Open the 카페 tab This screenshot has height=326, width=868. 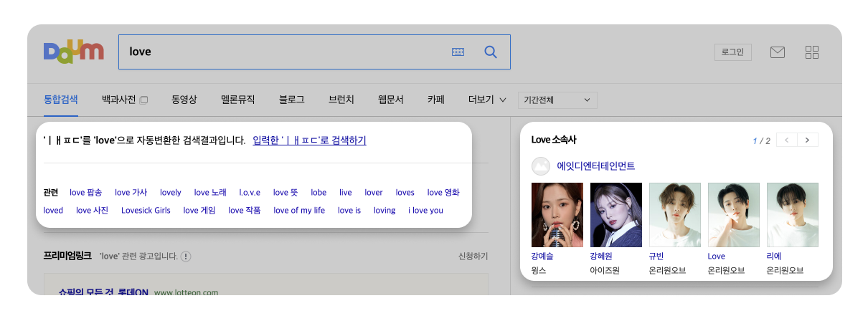pos(436,100)
